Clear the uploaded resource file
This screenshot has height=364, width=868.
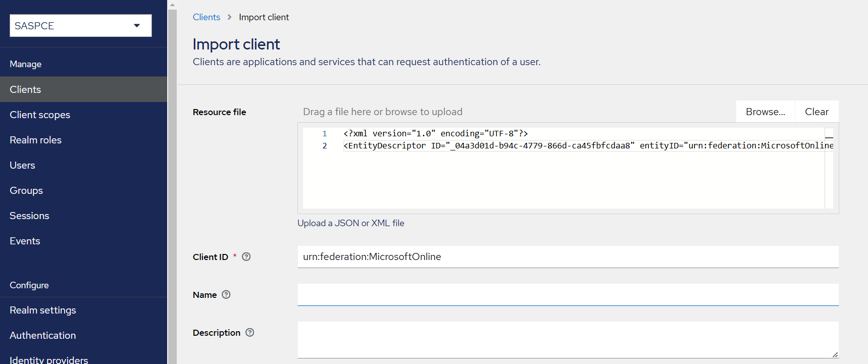[x=816, y=112]
